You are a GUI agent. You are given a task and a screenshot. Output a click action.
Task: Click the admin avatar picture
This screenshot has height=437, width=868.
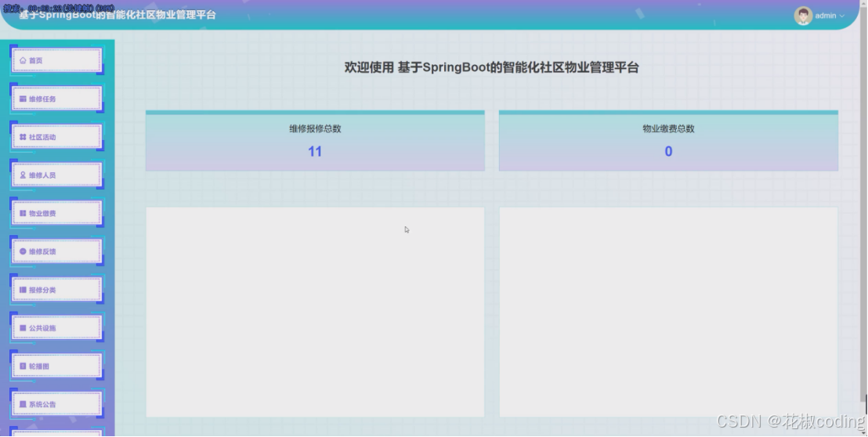tap(803, 16)
